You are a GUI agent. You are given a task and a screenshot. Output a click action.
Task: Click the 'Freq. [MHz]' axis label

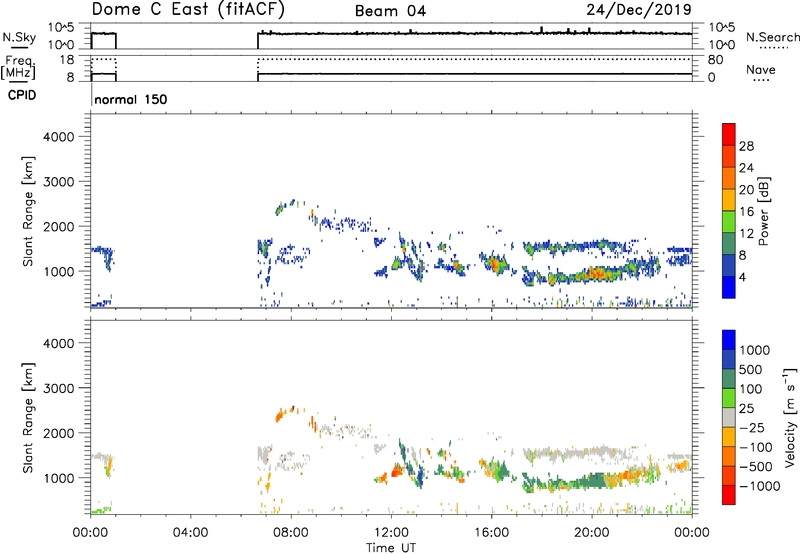click(19, 67)
